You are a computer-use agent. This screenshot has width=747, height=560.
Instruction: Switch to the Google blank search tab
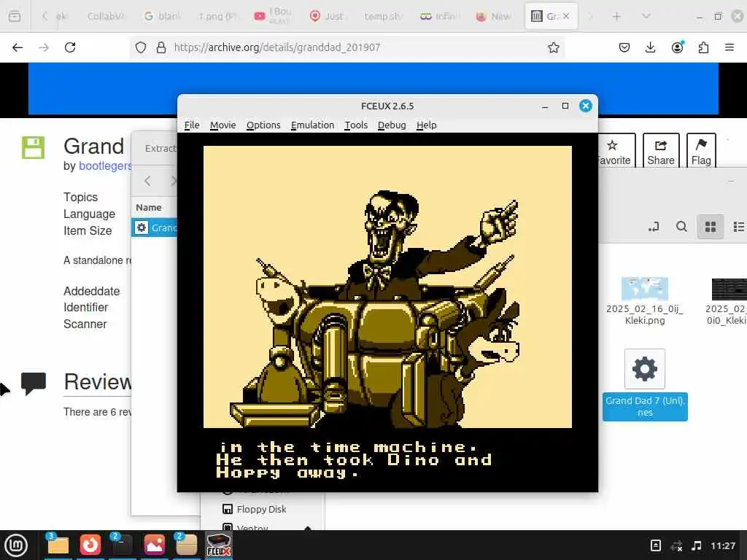coord(162,16)
